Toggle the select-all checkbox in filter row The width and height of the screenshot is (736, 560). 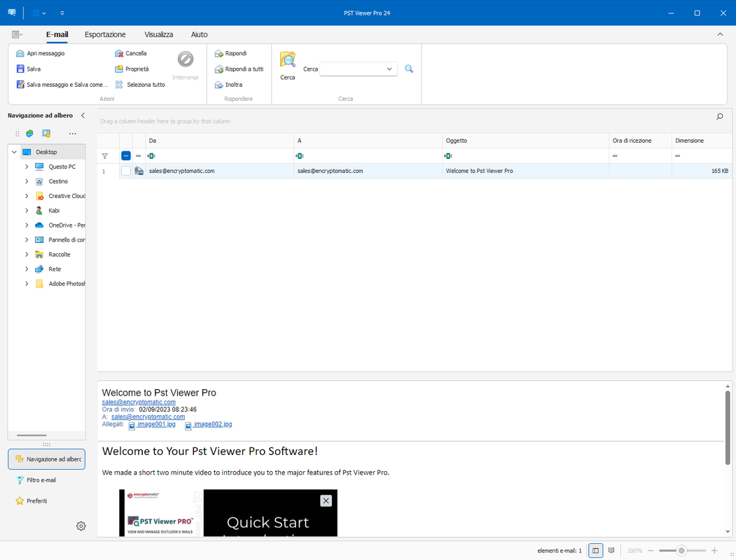[126, 156]
